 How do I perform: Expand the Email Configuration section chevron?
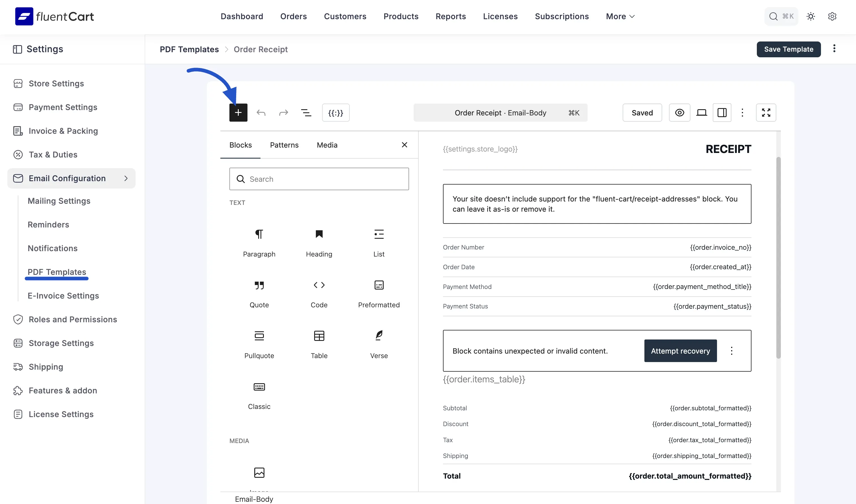(126, 178)
